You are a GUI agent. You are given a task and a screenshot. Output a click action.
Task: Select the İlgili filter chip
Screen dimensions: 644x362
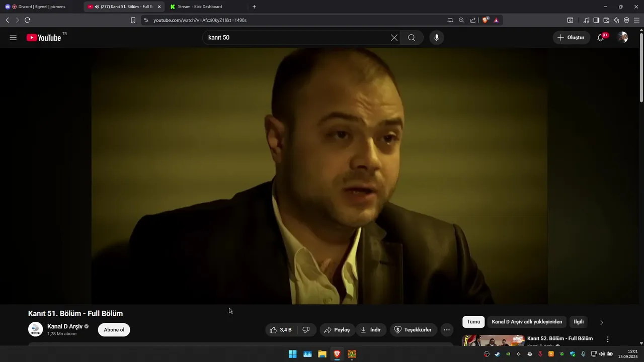point(579,322)
